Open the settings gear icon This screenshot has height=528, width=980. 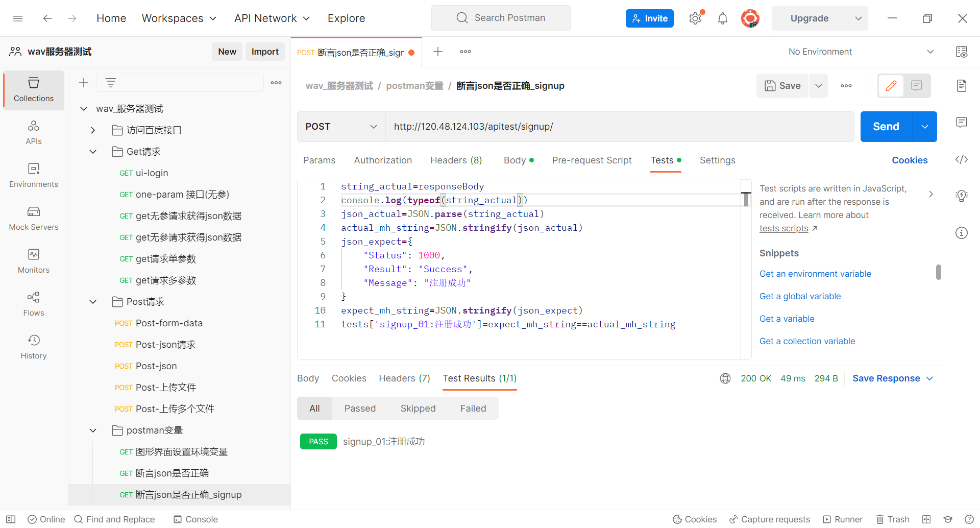point(695,18)
